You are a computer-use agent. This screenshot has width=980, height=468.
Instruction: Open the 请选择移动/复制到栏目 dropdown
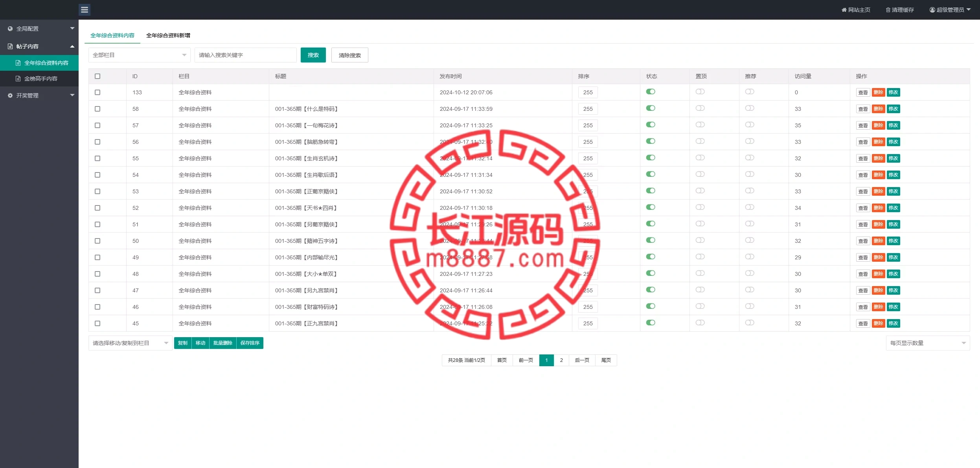(x=131, y=343)
